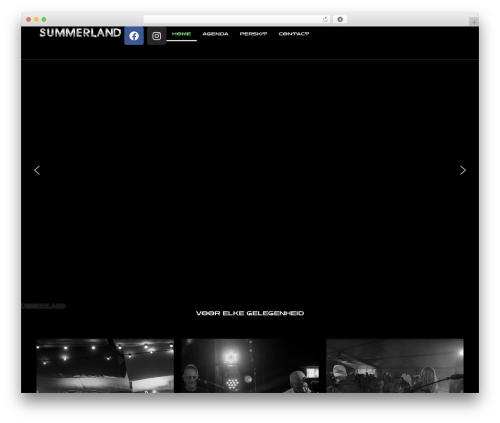Open the Facebook page icon
Screen dimensions: 500x423
pos(134,36)
